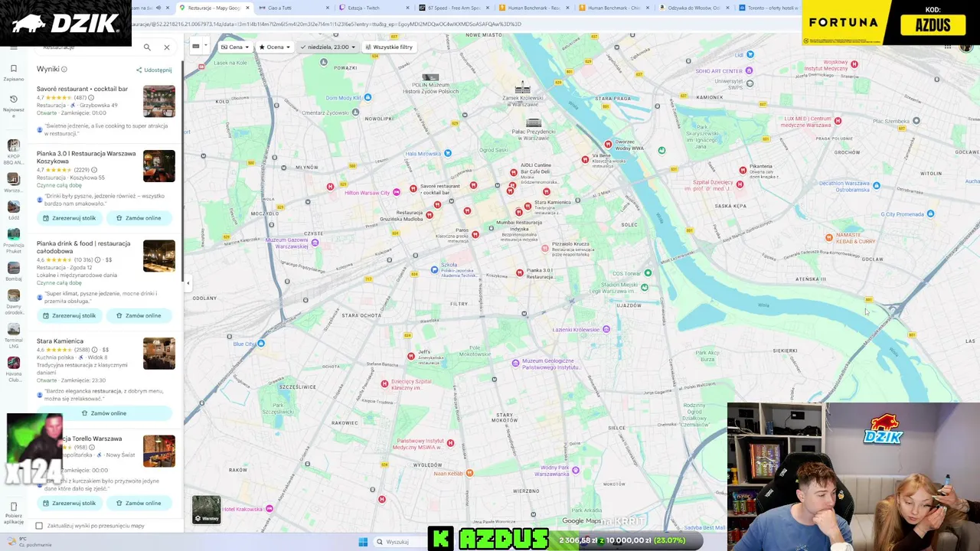Viewport: 980px width, 551px height.
Task: Click Muzeum Geologiczne pin
Action: click(x=515, y=363)
